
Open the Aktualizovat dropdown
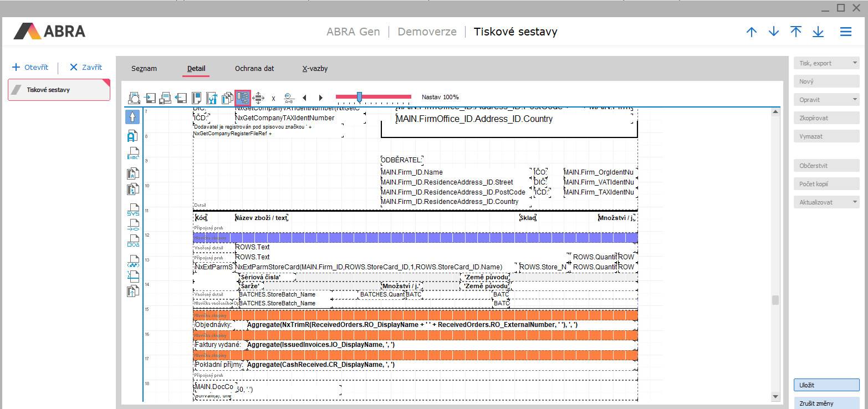tap(826, 202)
